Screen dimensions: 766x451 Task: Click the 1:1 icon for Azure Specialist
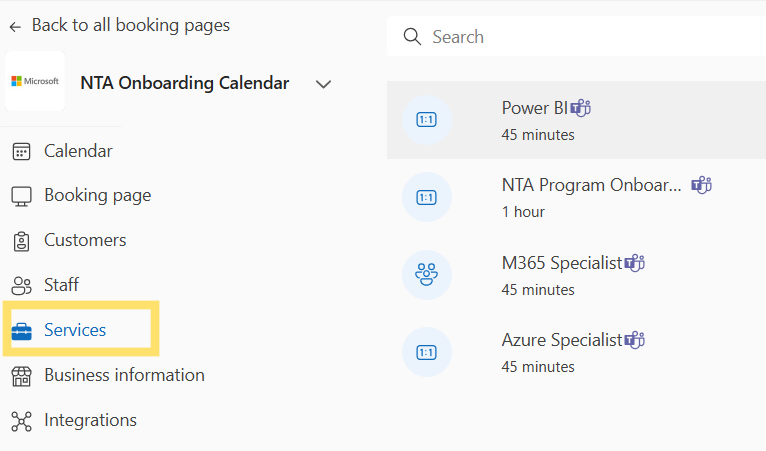(x=426, y=352)
